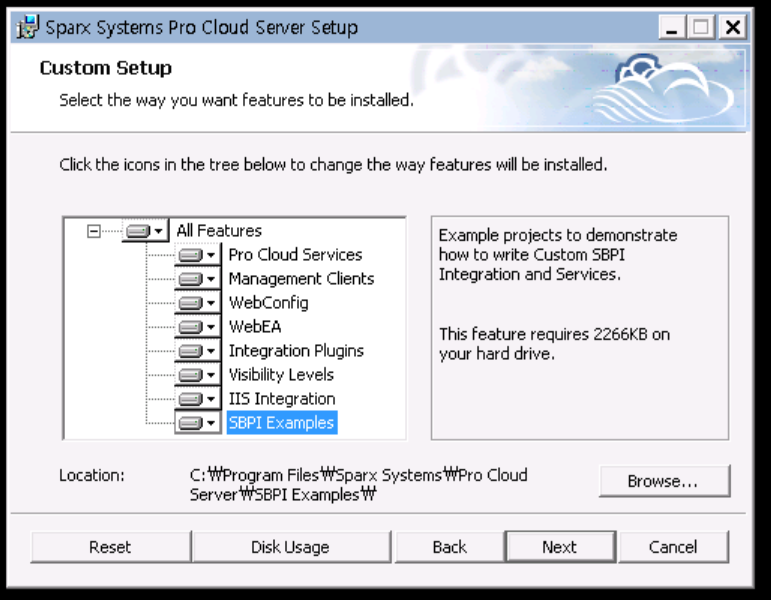Open the IIS Integration feature icon dropdown
This screenshot has height=600, width=771.
tap(198, 399)
